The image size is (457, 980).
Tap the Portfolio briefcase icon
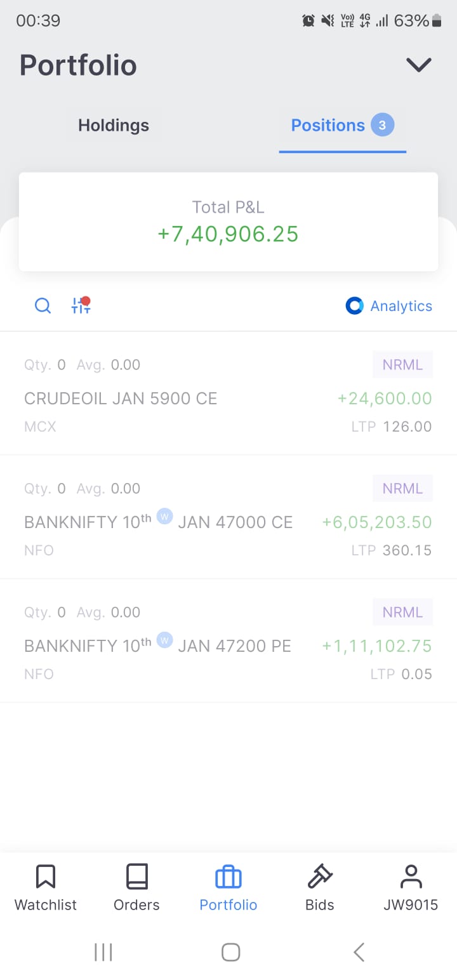point(228,877)
